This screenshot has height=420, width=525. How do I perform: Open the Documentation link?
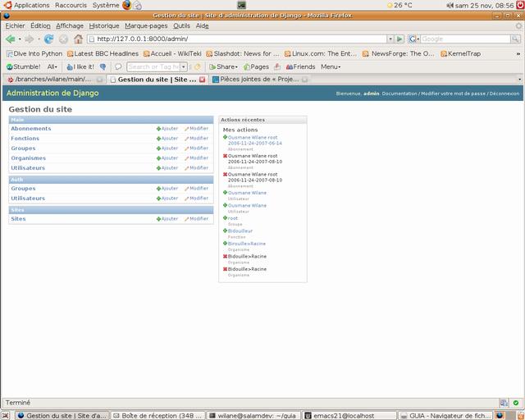click(399, 94)
